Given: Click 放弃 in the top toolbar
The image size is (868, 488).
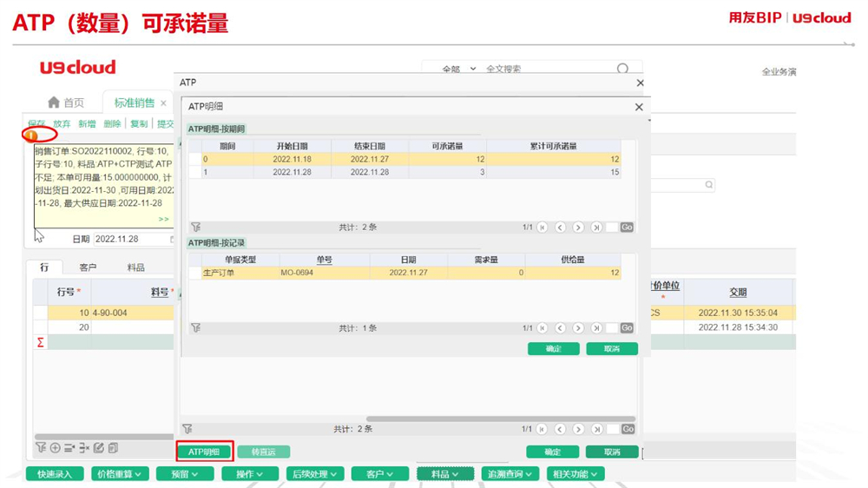Looking at the screenshot, I should (62, 123).
